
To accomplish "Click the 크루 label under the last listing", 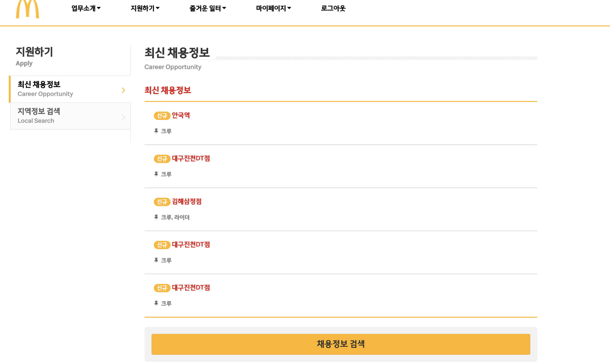I will (x=166, y=304).
